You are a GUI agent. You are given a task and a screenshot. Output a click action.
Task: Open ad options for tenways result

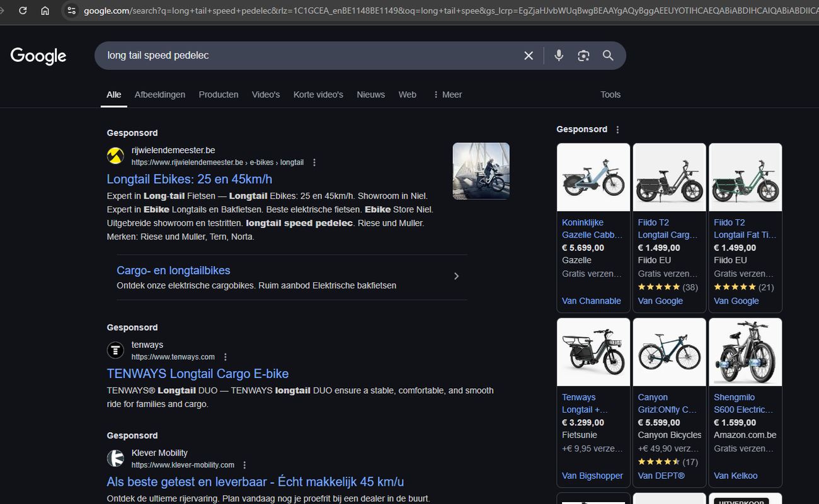pyautogui.click(x=226, y=357)
